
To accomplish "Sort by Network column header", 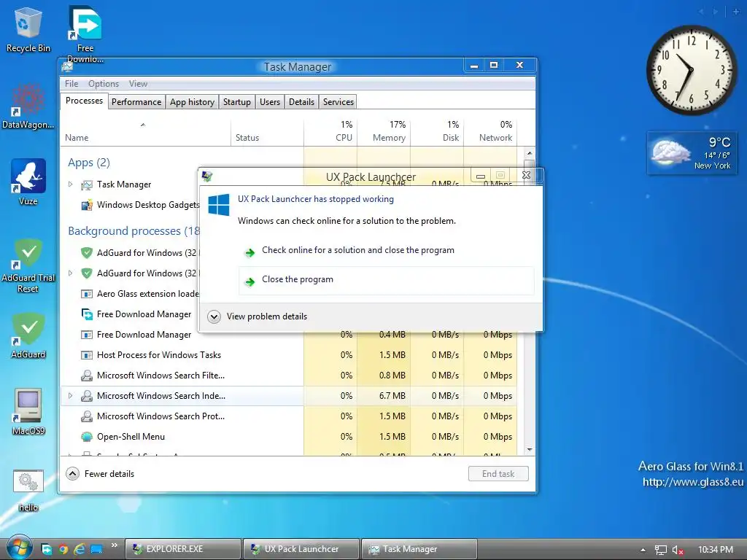I will tap(490, 132).
